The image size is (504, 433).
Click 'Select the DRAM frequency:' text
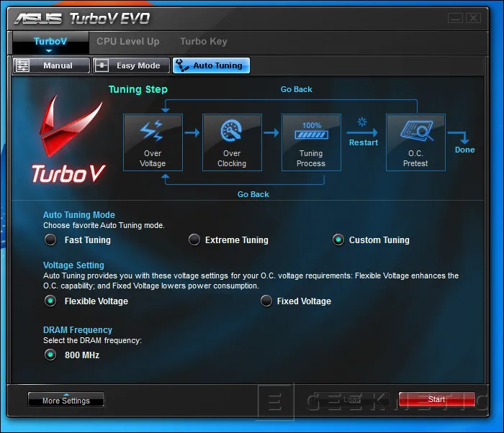[93, 340]
